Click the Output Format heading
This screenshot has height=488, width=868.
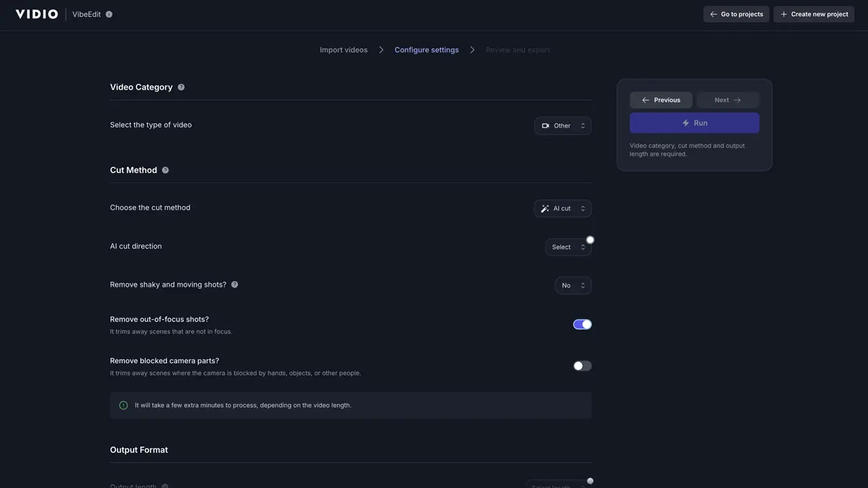(x=139, y=450)
